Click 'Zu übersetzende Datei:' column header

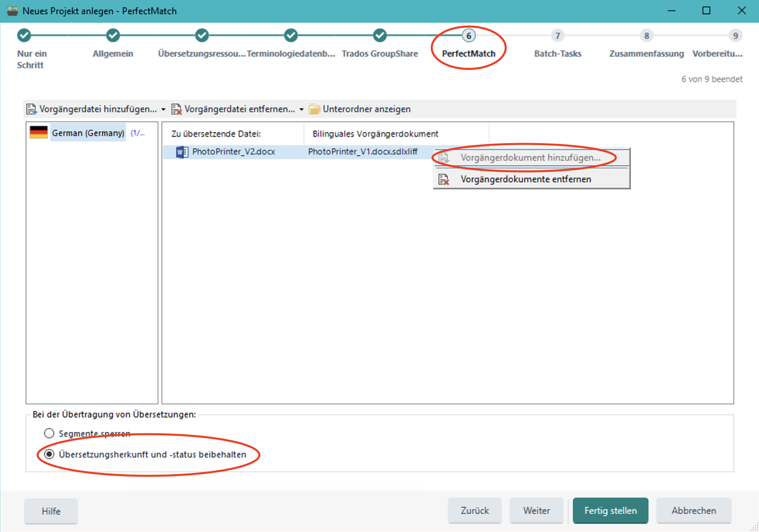216,134
